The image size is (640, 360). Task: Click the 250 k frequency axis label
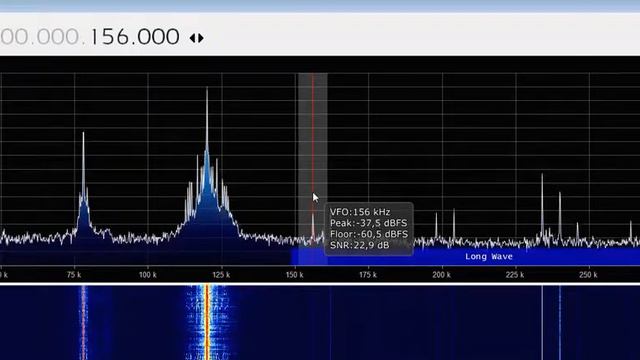(588, 275)
